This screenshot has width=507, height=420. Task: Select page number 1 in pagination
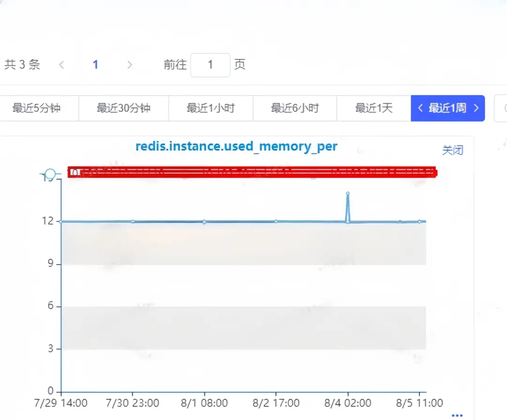[x=95, y=65]
